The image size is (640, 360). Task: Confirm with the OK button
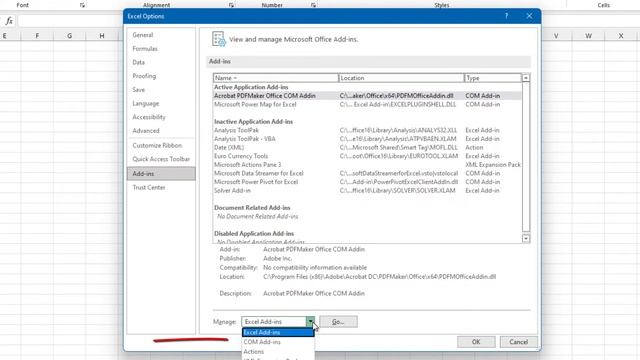pyautogui.click(x=476, y=342)
